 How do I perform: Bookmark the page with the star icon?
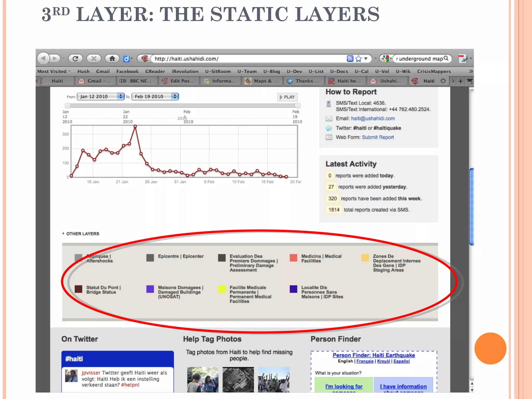(358, 58)
